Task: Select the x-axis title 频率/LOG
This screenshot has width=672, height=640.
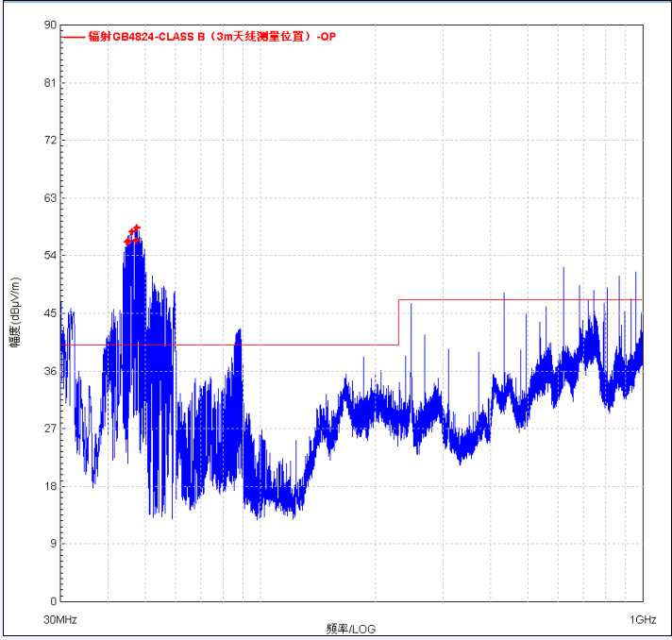Action: (350, 629)
